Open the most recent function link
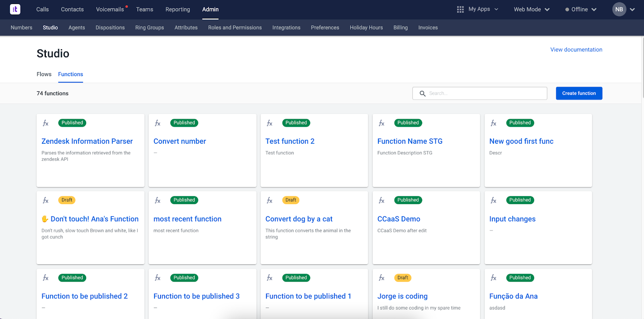 tap(187, 219)
